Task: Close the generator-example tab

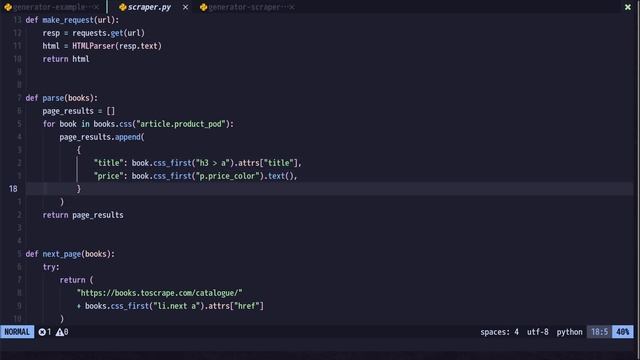Action: point(96,7)
